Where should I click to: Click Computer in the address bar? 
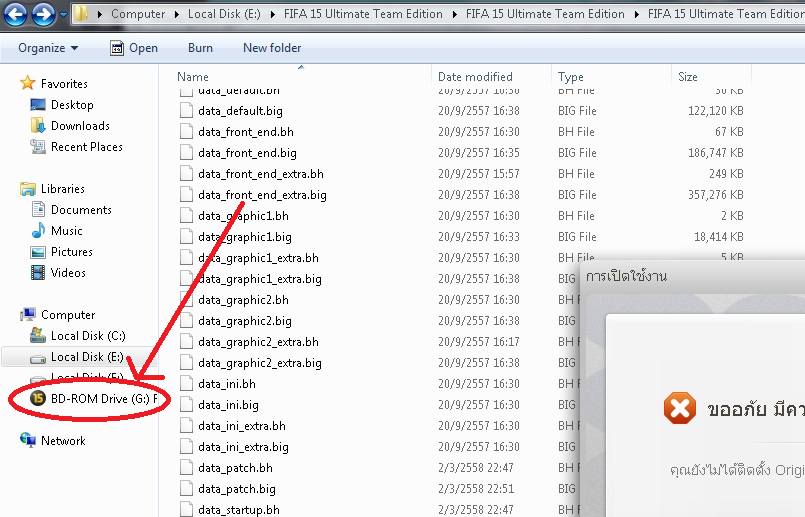(138, 14)
